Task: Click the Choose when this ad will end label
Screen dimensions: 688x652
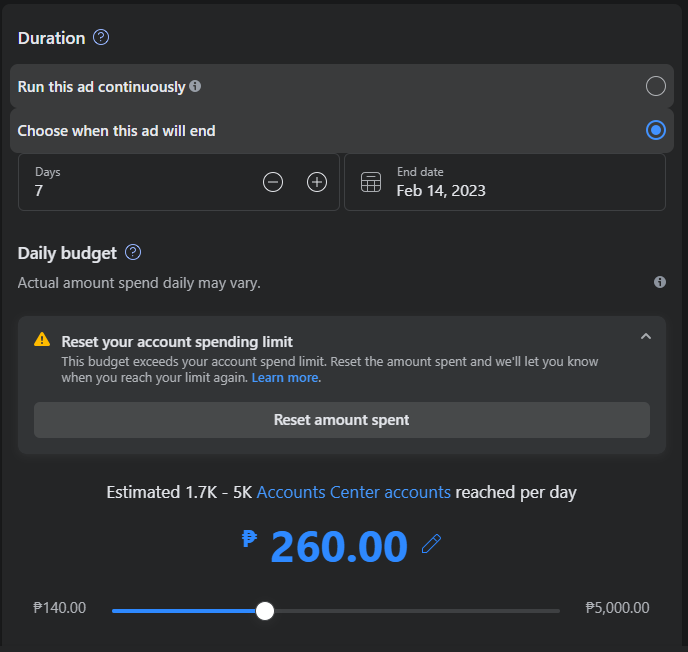Action: click(x=117, y=131)
